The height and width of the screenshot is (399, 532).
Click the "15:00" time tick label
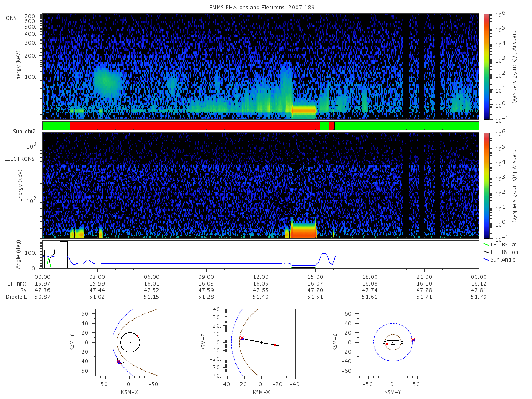(315, 278)
